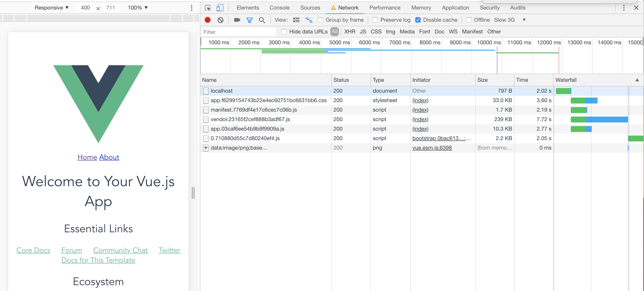Viewport: 644px width, 291px height.
Task: Click the Home link on the page
Action: pyautogui.click(x=87, y=157)
